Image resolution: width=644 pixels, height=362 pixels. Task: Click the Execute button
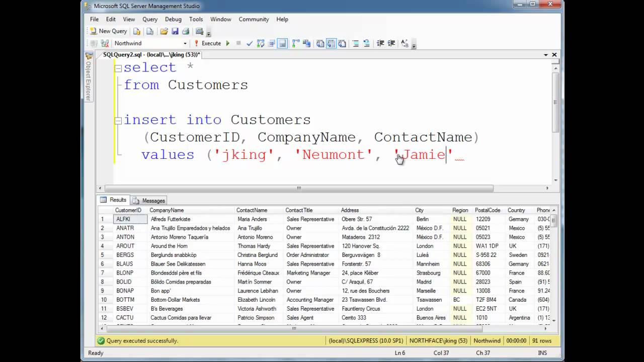[208, 43]
